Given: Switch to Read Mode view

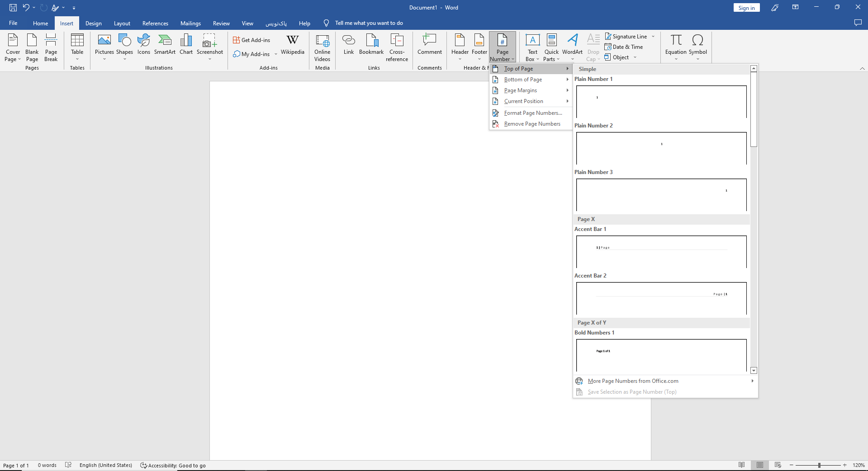Looking at the screenshot, I should [741, 465].
